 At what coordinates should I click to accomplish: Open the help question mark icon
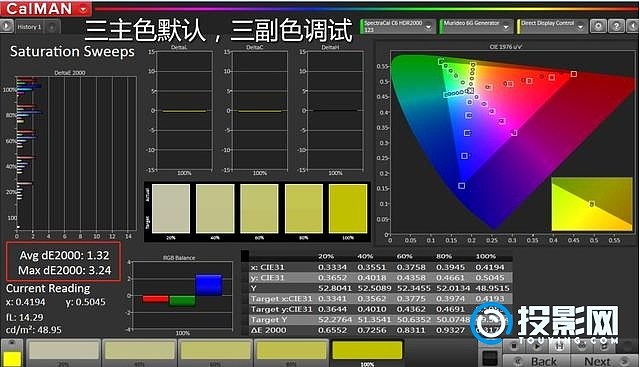coord(616,26)
